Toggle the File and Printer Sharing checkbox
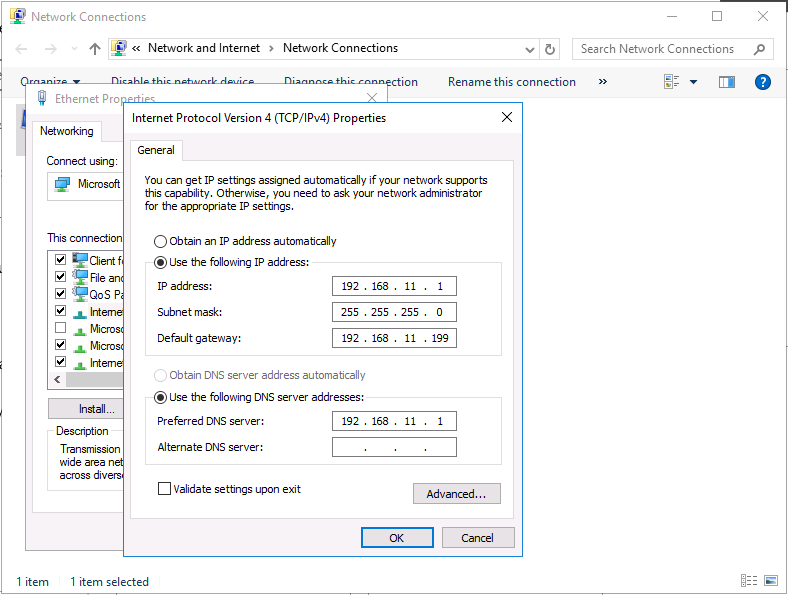Screen dimensions: 788x595 coord(60,277)
